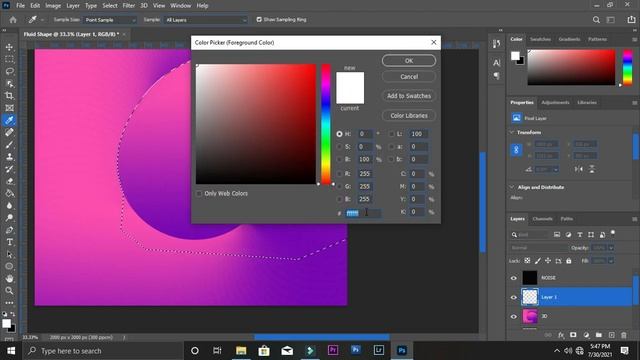The image size is (640, 360).
Task: Select the Lasso tool
Action: [9, 71]
